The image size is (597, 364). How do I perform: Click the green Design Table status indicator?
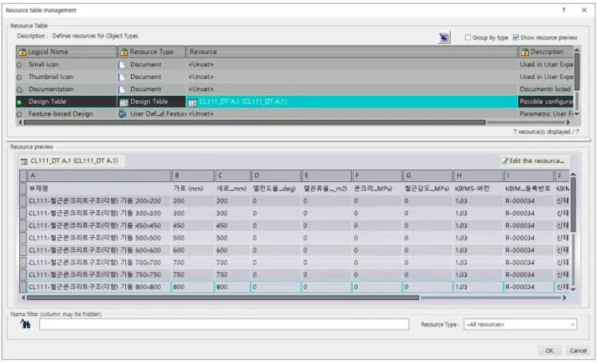pyautogui.click(x=19, y=102)
